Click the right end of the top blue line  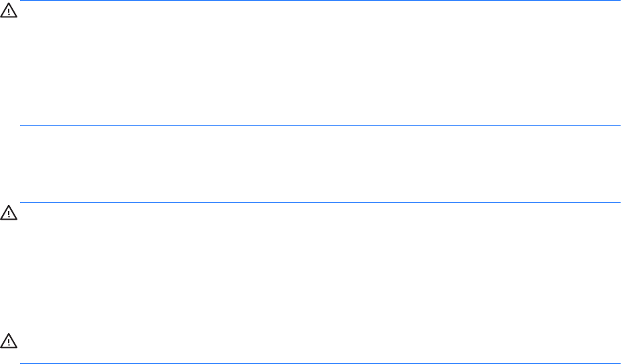pyautogui.click(x=618, y=1)
